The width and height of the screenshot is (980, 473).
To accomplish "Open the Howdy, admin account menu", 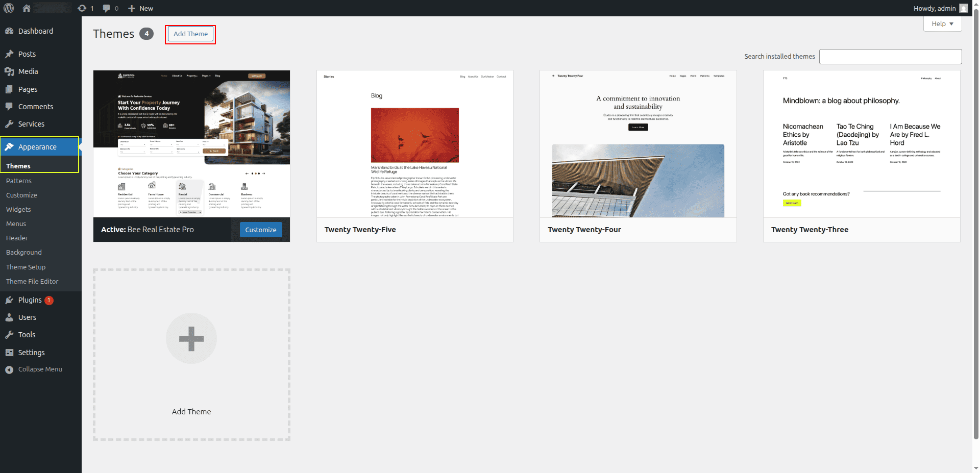I will point(940,8).
